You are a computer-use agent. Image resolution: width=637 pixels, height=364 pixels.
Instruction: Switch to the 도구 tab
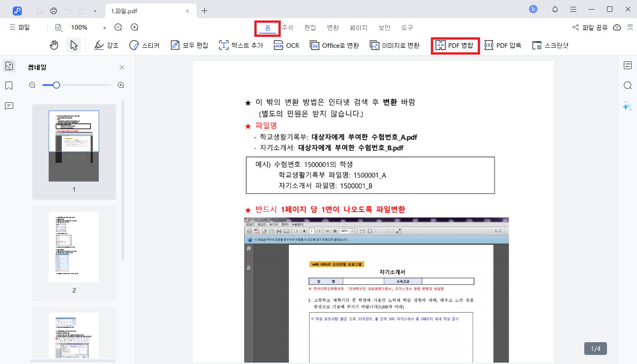coord(407,27)
